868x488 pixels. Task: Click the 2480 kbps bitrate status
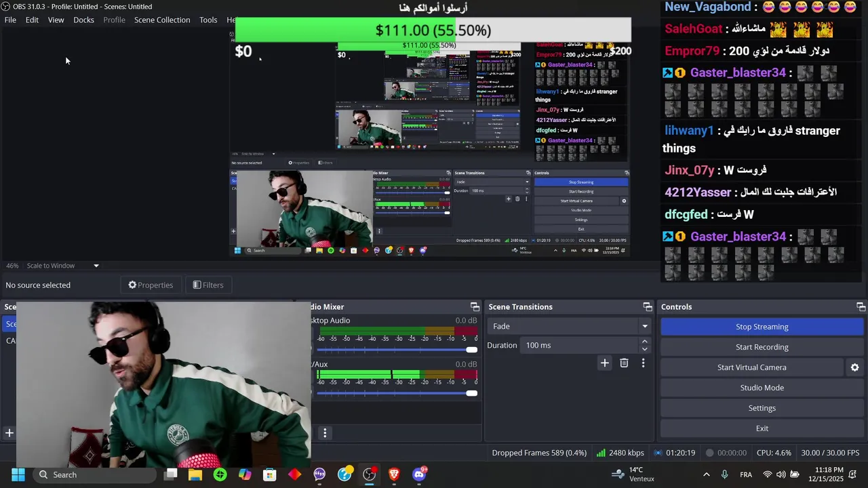pyautogui.click(x=620, y=453)
